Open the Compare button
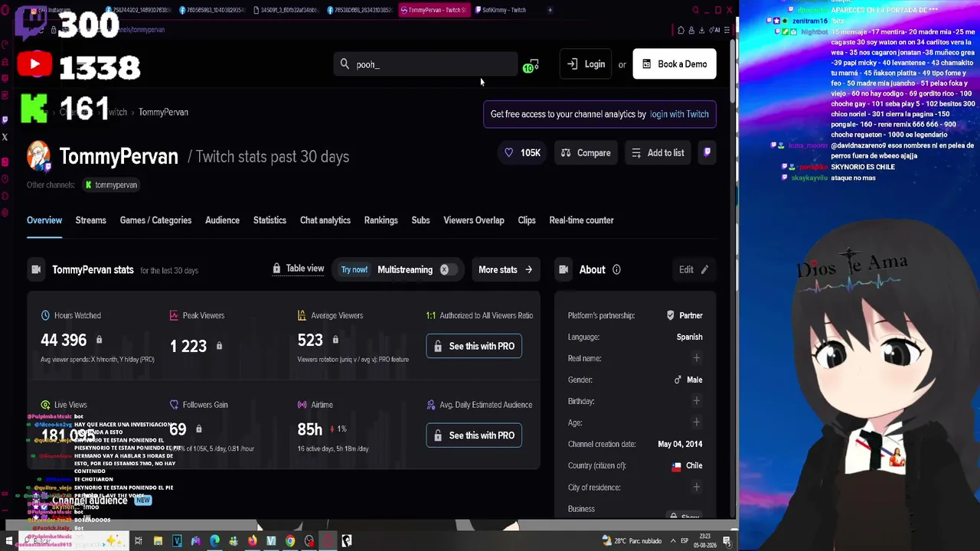 [586, 153]
